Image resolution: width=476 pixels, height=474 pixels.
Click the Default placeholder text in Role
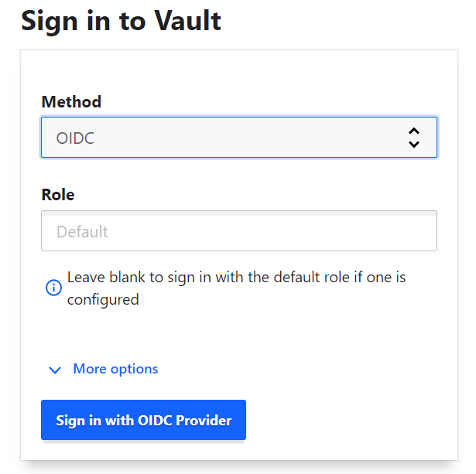tap(82, 232)
